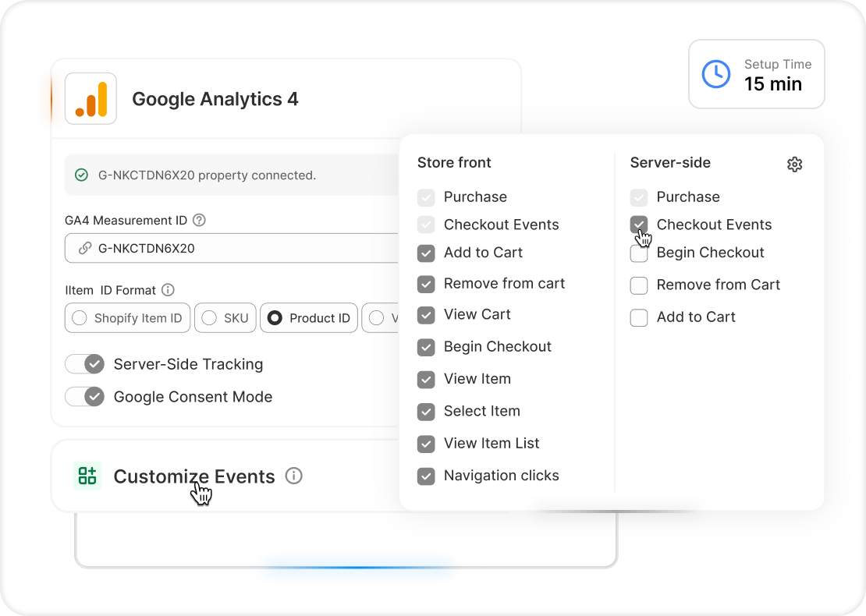Click the GA4 Measurement ID input field

click(x=232, y=249)
